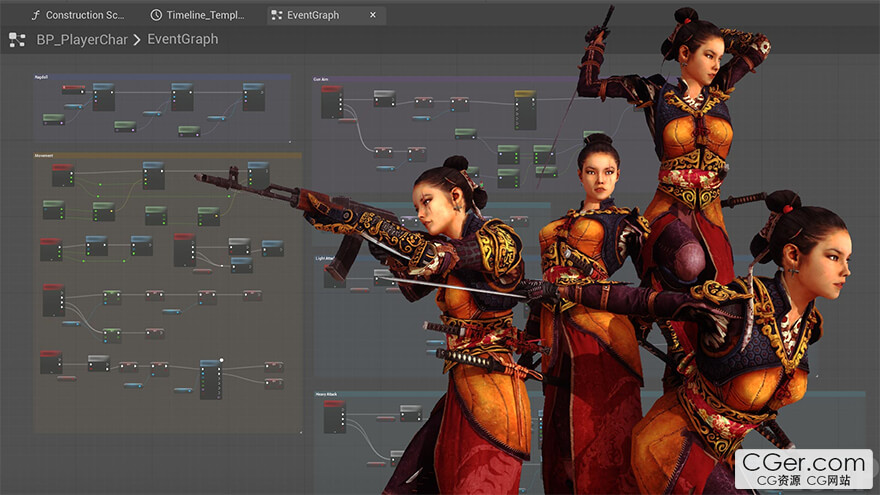Select the yellow-header node in Gun Aim group
Screen dimensions: 880x495
[x=525, y=95]
